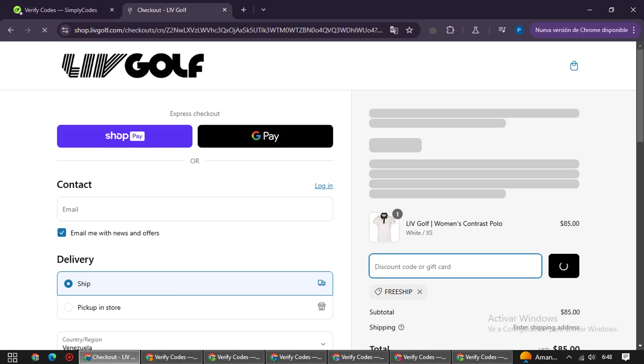
Task: Open Windows Task View icon
Action: click(x=12, y=357)
